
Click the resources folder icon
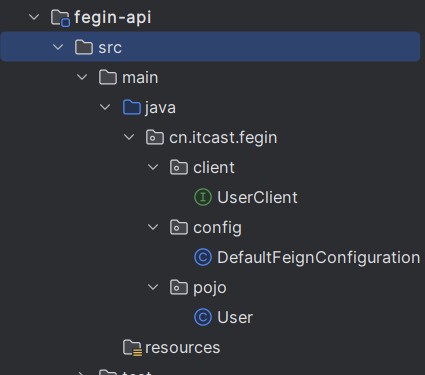[x=132, y=348]
